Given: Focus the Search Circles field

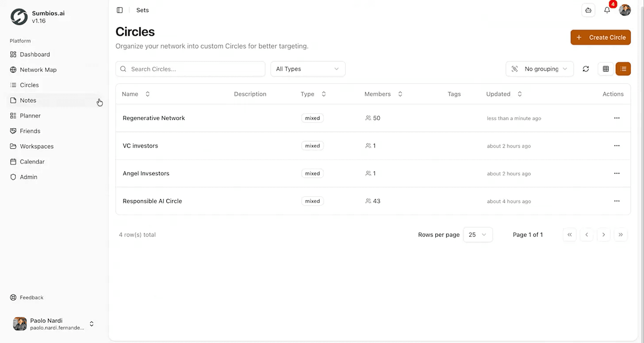Looking at the screenshot, I should click(x=190, y=69).
